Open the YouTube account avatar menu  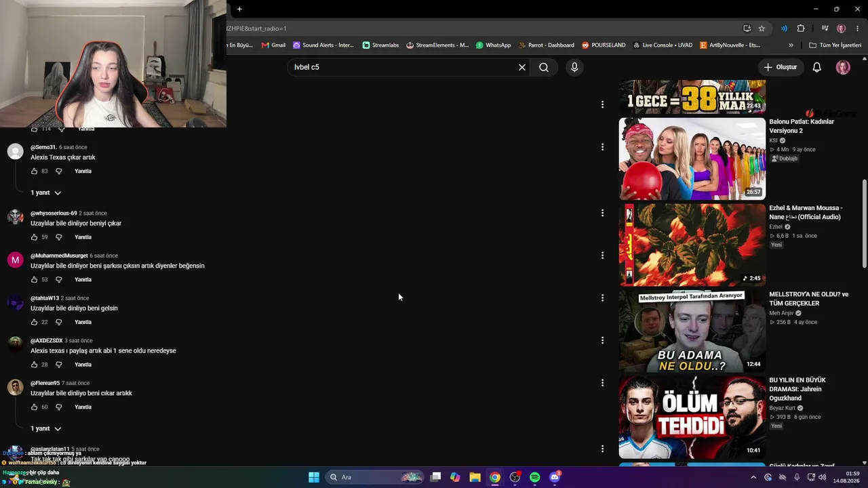coord(843,67)
